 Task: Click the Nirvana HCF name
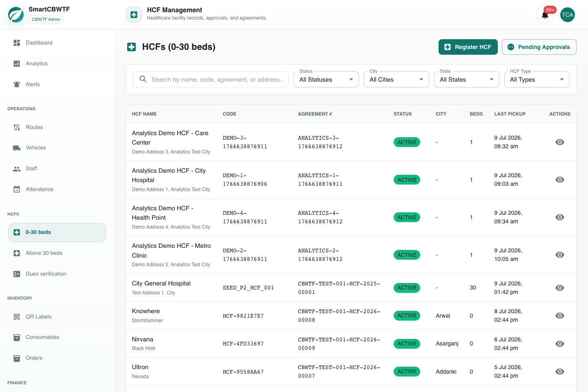coord(143,339)
